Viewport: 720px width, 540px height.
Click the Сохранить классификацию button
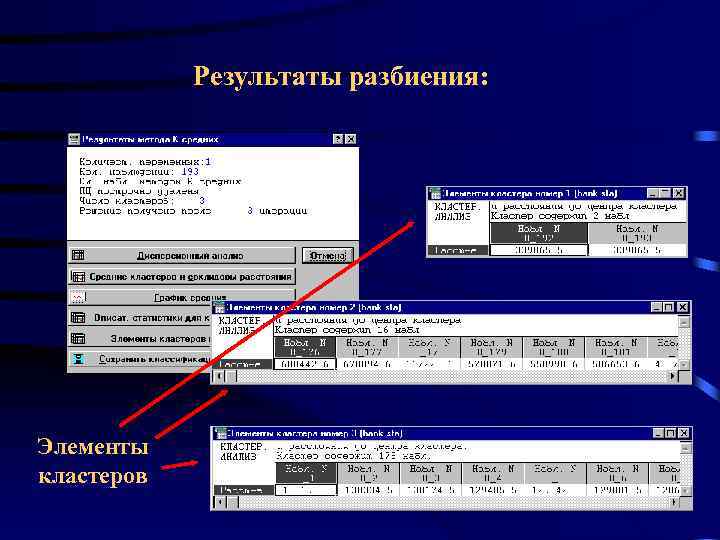tap(140, 359)
